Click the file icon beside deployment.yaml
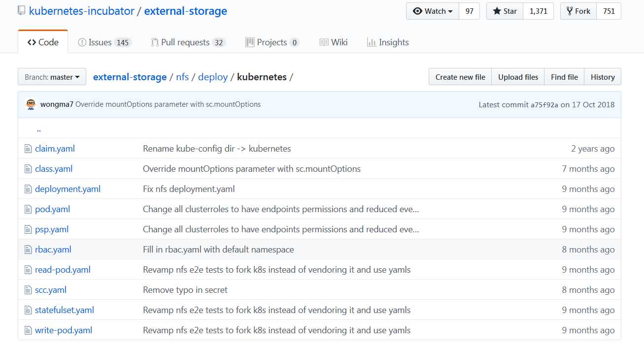Image resolution: width=644 pixels, height=348 pixels. tap(28, 189)
